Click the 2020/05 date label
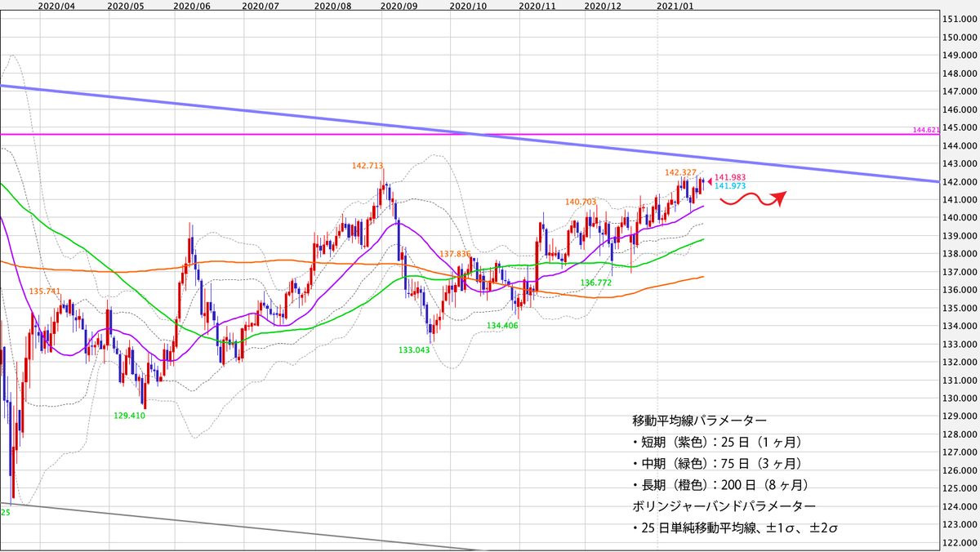This screenshot has width=980, height=552. coord(125,5)
